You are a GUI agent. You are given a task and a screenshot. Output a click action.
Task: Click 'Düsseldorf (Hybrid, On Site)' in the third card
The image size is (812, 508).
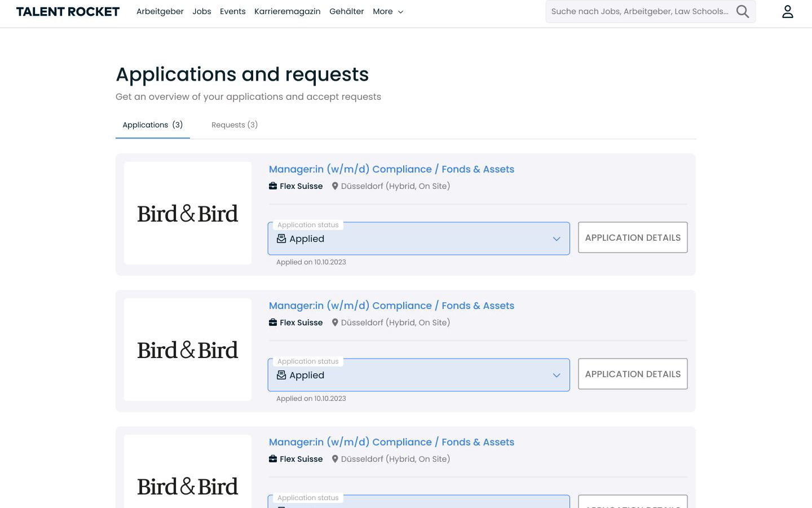(x=395, y=459)
